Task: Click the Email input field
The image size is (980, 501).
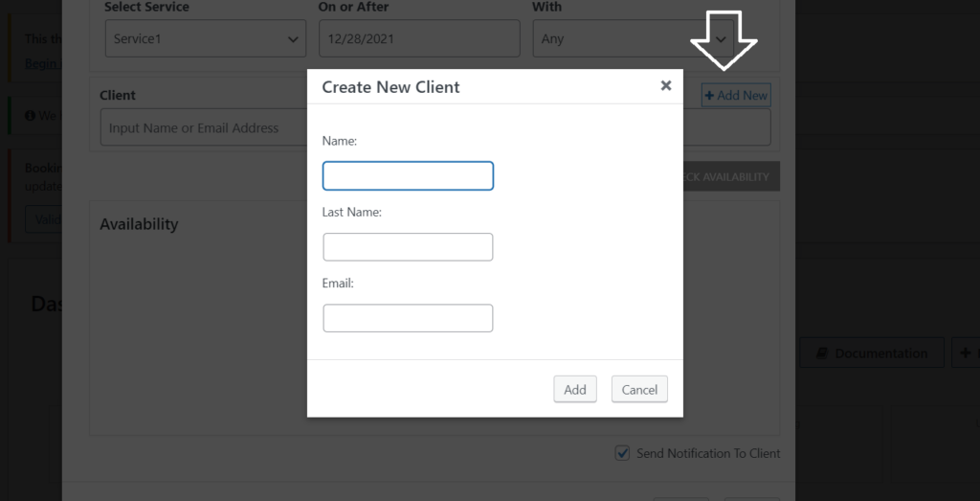Action: [x=408, y=318]
